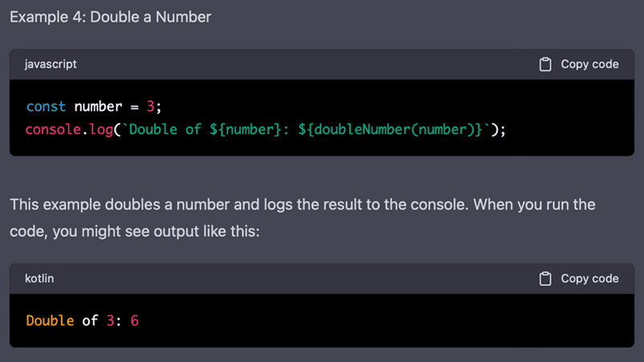Image resolution: width=644 pixels, height=362 pixels.
Task: Click the console.log call in code
Action: coord(69,130)
